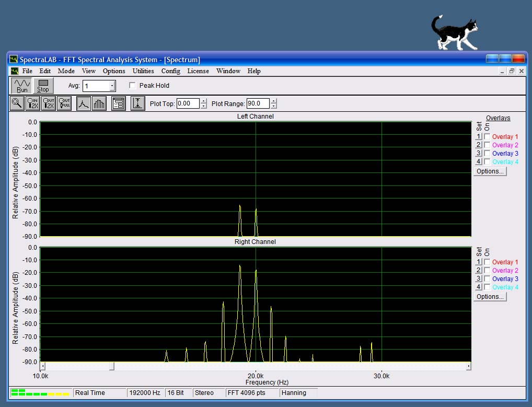Turn on Overlay 3 for Right Channel

[x=487, y=279]
